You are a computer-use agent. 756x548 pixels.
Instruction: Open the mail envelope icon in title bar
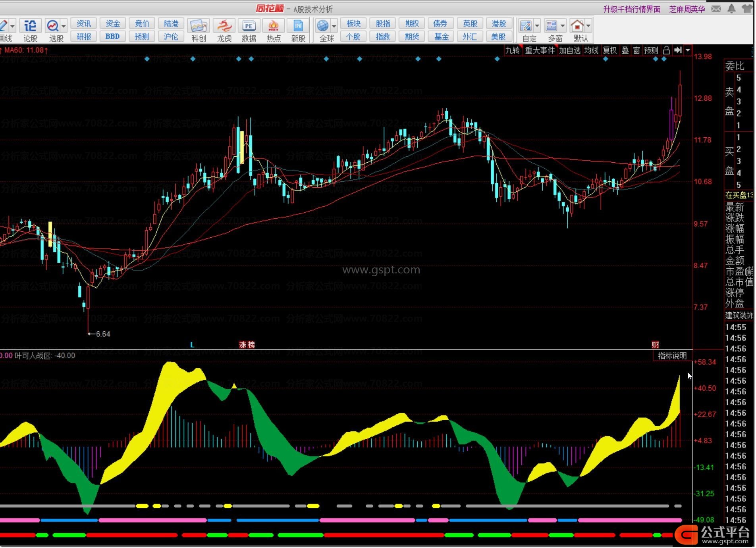(716, 9)
